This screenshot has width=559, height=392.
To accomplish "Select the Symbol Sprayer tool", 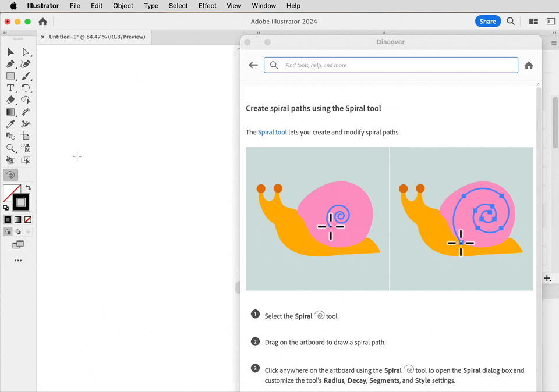I will tap(25, 148).
